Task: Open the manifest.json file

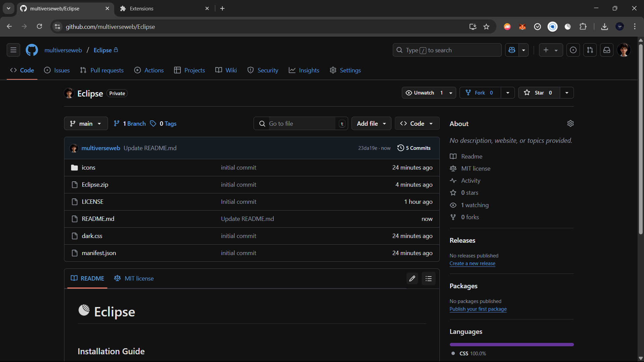Action: (99, 253)
